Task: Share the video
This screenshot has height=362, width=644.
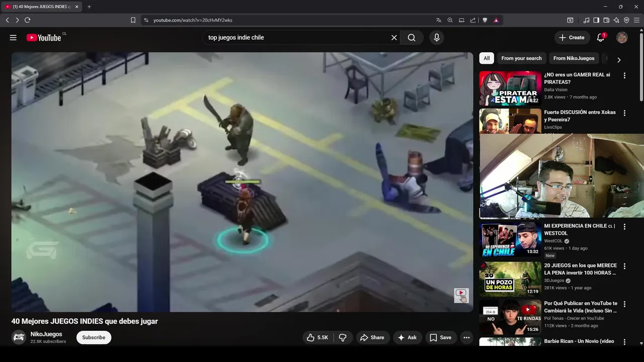Action: [372, 338]
